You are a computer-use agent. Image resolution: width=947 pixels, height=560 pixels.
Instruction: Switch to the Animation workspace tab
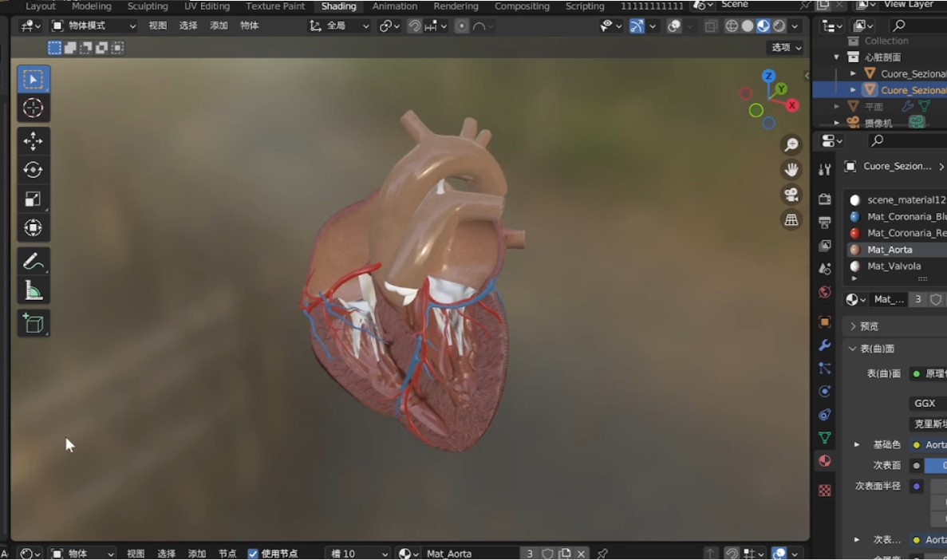point(395,6)
